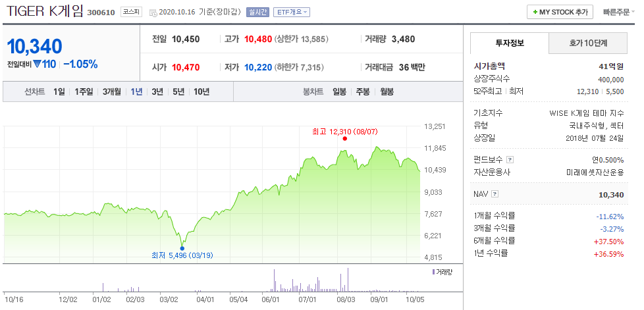Click the TIGER K게임 stock title
The image size is (644, 310).
click(45, 11)
